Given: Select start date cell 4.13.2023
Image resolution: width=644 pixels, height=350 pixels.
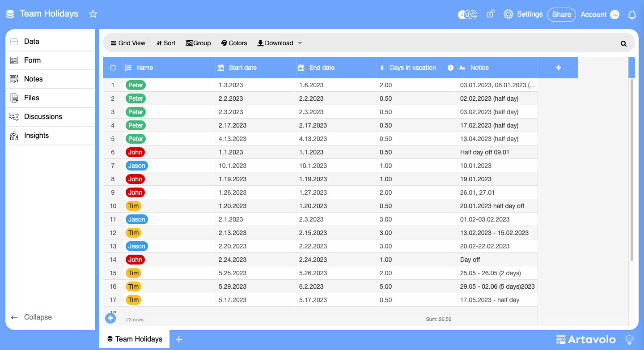Looking at the screenshot, I should pyautogui.click(x=256, y=139).
